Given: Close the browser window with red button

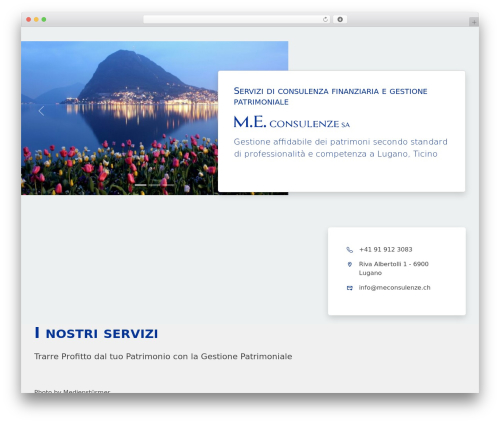Looking at the screenshot, I should (x=29, y=20).
